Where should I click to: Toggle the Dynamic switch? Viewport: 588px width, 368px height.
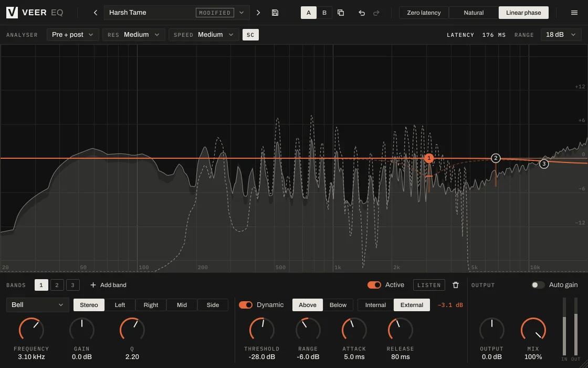[246, 305]
